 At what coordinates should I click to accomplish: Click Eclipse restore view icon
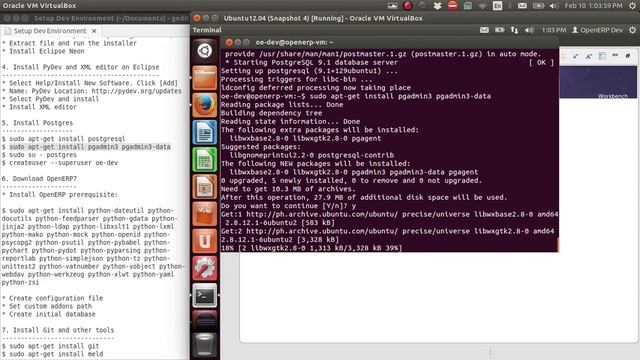coord(628,56)
